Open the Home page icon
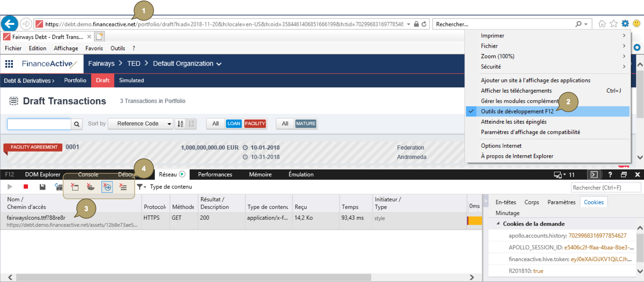This screenshot has height=282, width=644. click(602, 23)
